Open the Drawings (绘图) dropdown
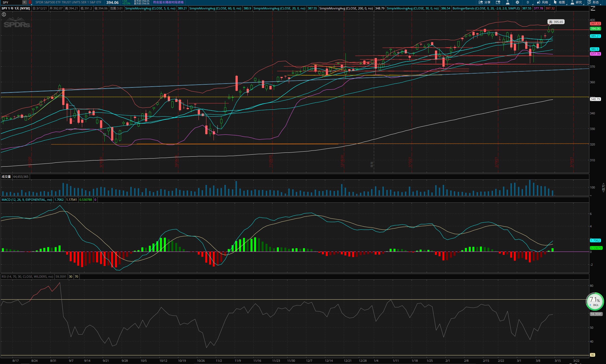Viewport: 606px width, 364px height. [559, 2]
